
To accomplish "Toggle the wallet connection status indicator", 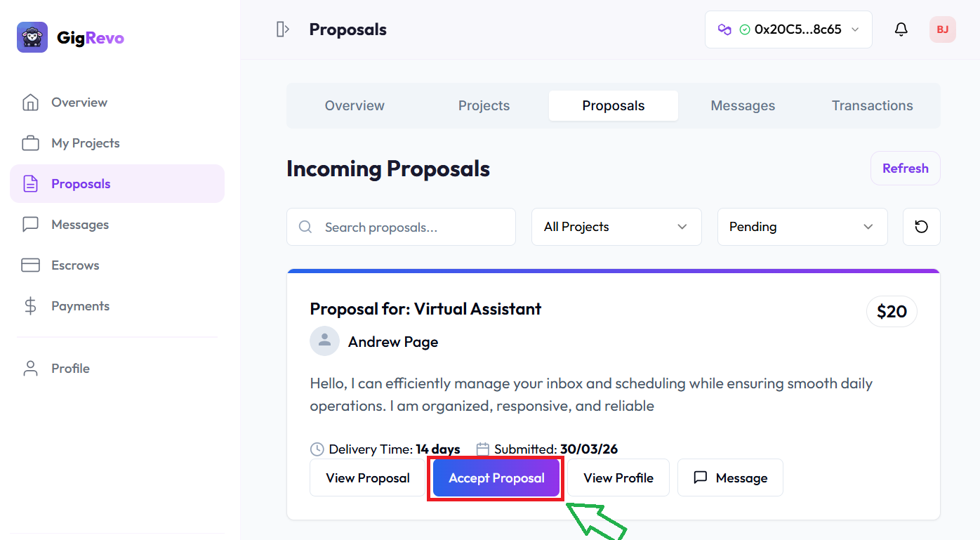I will point(746,29).
